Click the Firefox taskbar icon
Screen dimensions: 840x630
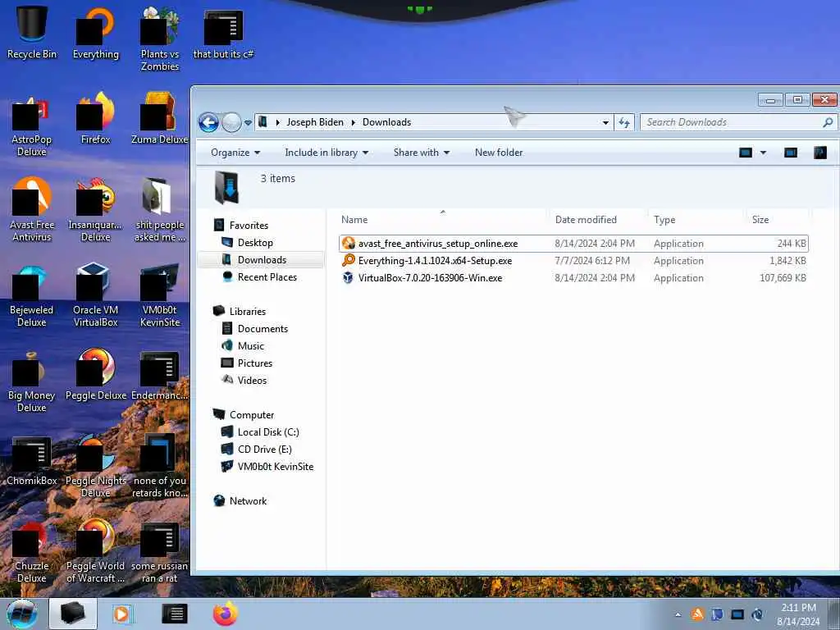click(x=225, y=614)
